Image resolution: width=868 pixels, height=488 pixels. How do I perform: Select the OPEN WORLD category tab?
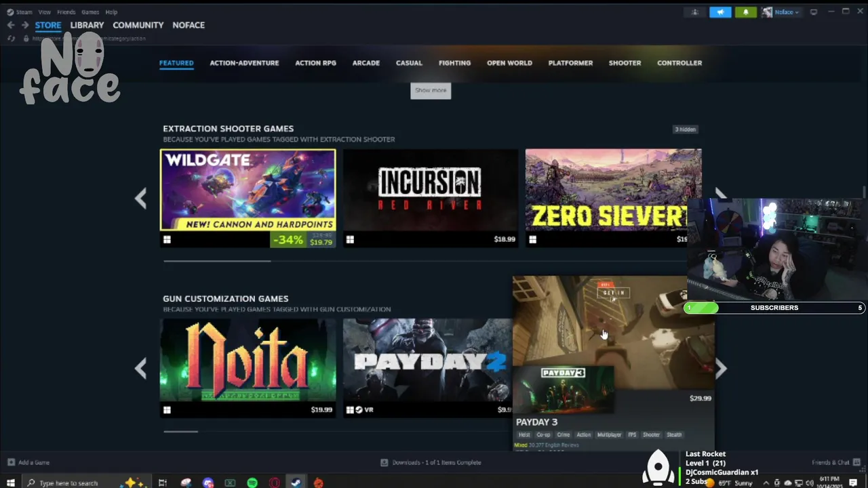509,63
